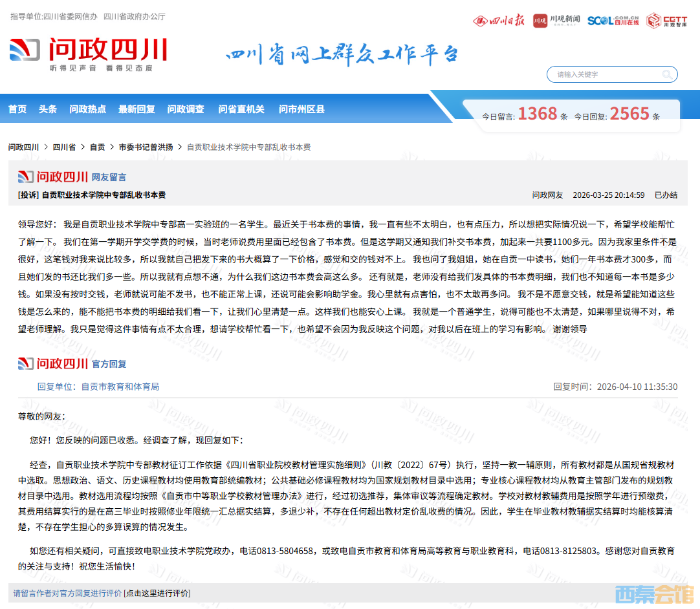This screenshot has height=609, width=700.
Task: Click the 四川省网上群众工作平台 banner title
Action: 342,55
